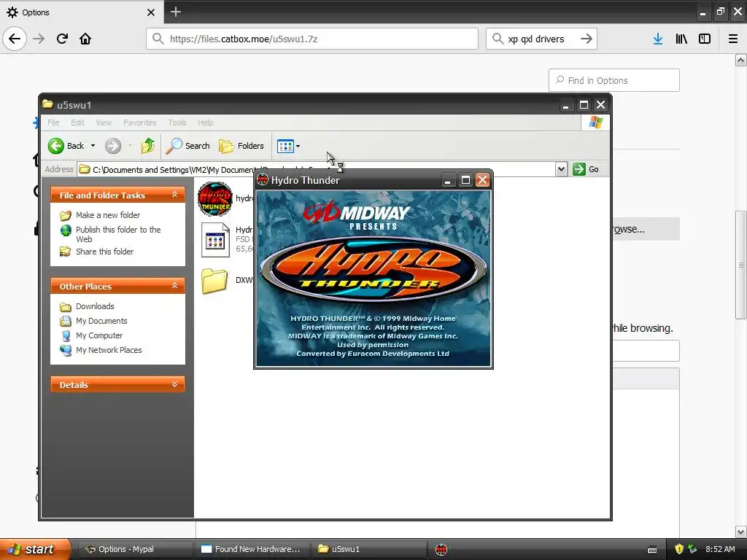Click the Windows Start button
The width and height of the screenshot is (747, 560).
36,549
